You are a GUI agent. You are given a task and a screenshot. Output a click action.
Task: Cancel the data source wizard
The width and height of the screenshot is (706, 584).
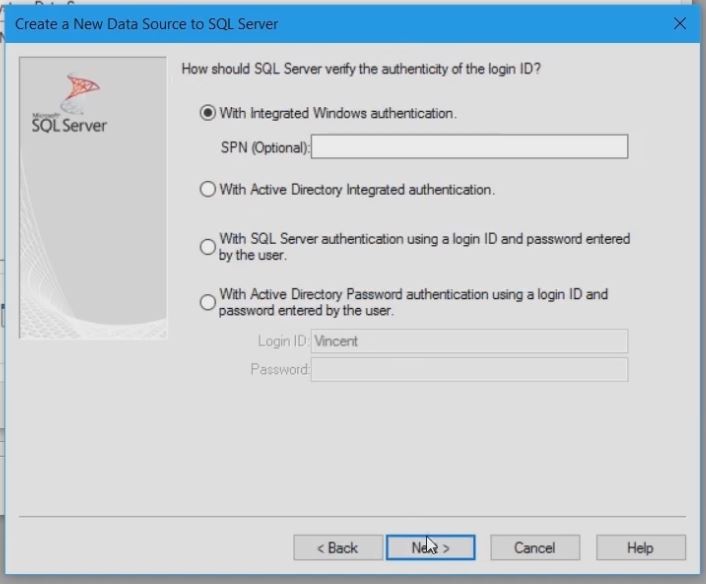(x=534, y=548)
